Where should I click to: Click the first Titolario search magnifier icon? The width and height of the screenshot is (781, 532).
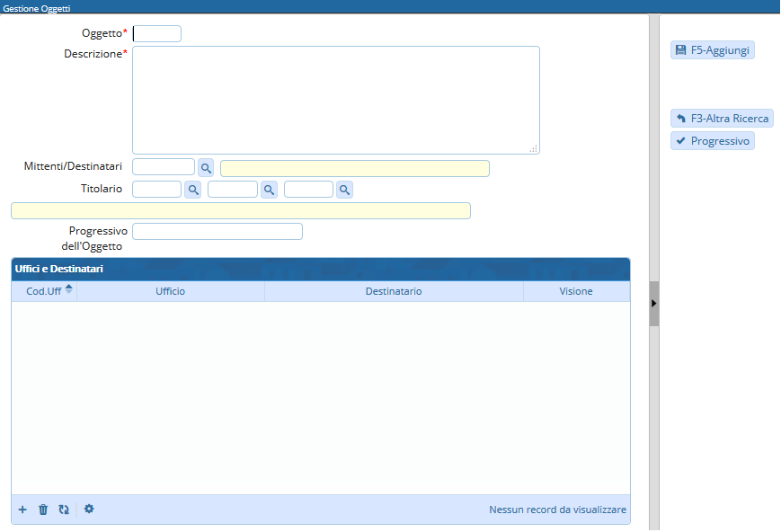click(x=192, y=190)
